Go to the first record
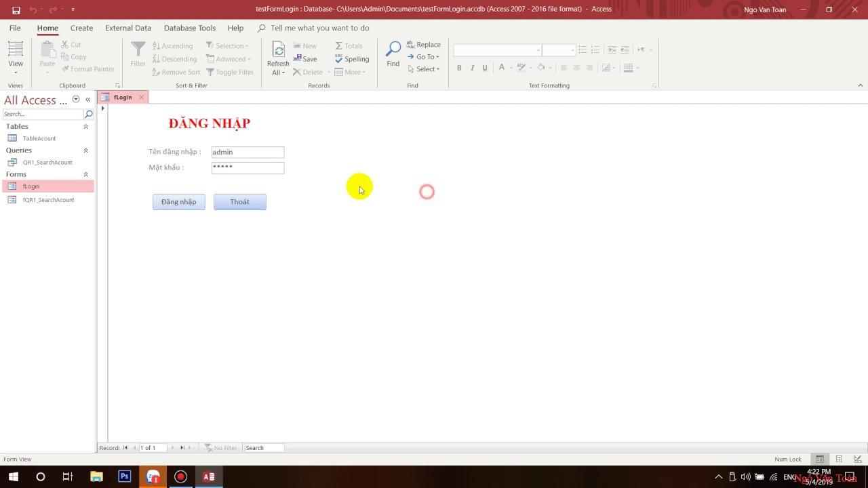 pyautogui.click(x=125, y=448)
